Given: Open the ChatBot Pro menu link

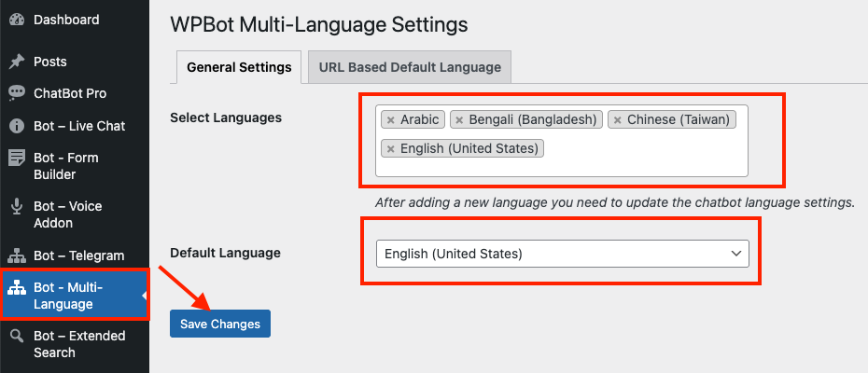Looking at the screenshot, I should [x=70, y=93].
